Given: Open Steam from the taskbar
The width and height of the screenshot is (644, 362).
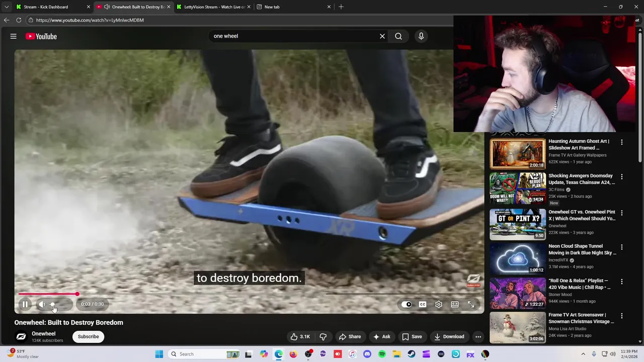Looking at the screenshot, I should [411, 354].
